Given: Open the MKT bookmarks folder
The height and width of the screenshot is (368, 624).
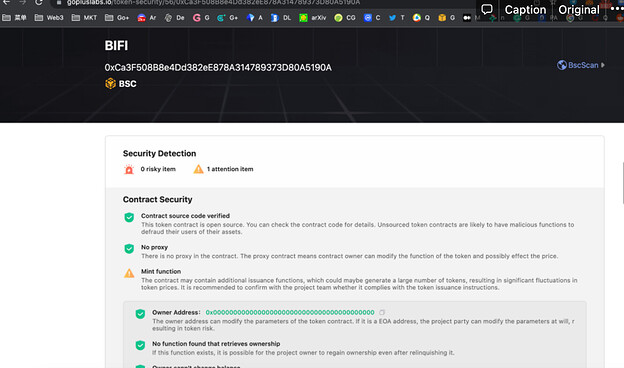Looking at the screenshot, I should (x=84, y=18).
